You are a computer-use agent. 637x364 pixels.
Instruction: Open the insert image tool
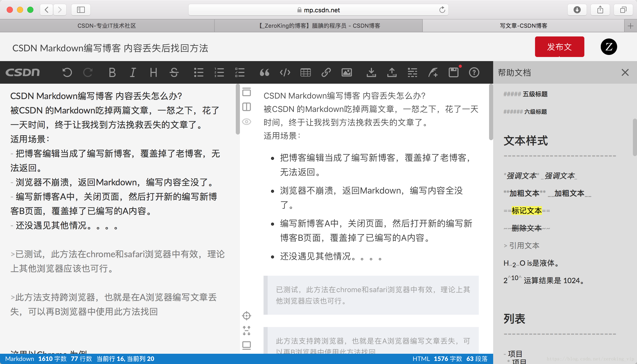(x=346, y=72)
